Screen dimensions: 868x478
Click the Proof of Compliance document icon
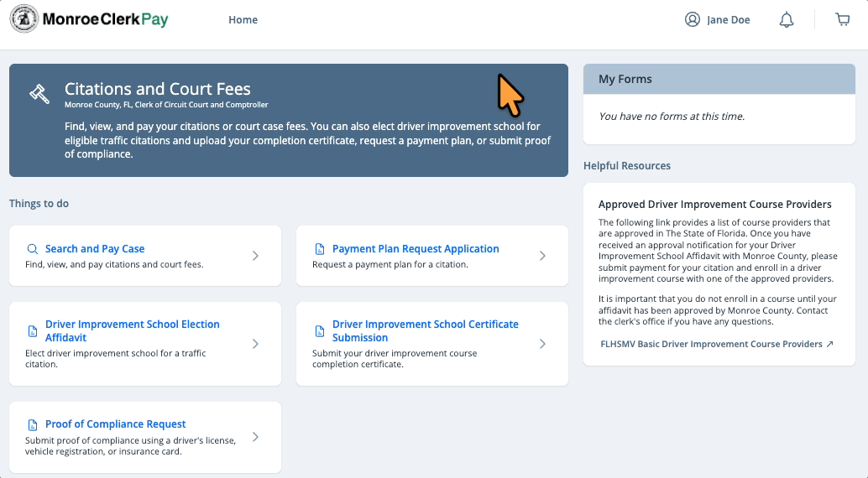pyautogui.click(x=33, y=424)
